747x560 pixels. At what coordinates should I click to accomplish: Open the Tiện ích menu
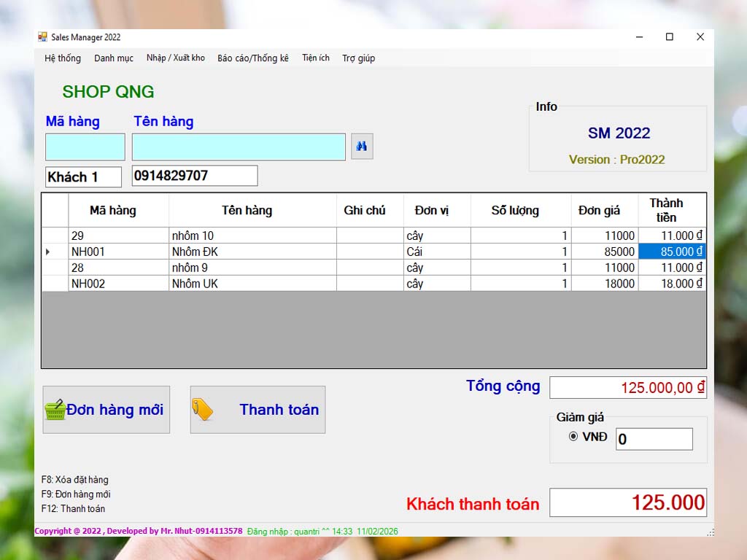tap(316, 58)
